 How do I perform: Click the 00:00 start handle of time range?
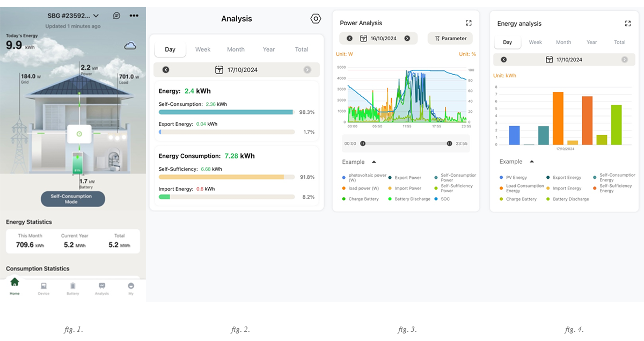pos(363,143)
